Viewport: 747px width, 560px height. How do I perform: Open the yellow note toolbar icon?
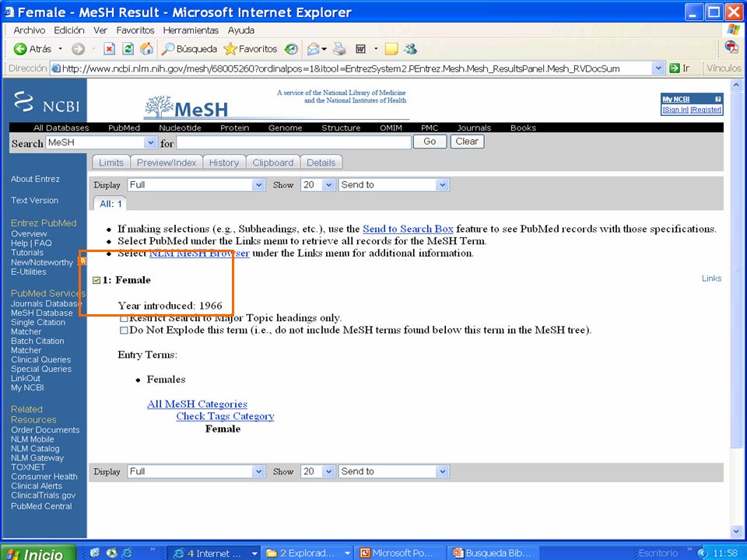[x=391, y=48]
